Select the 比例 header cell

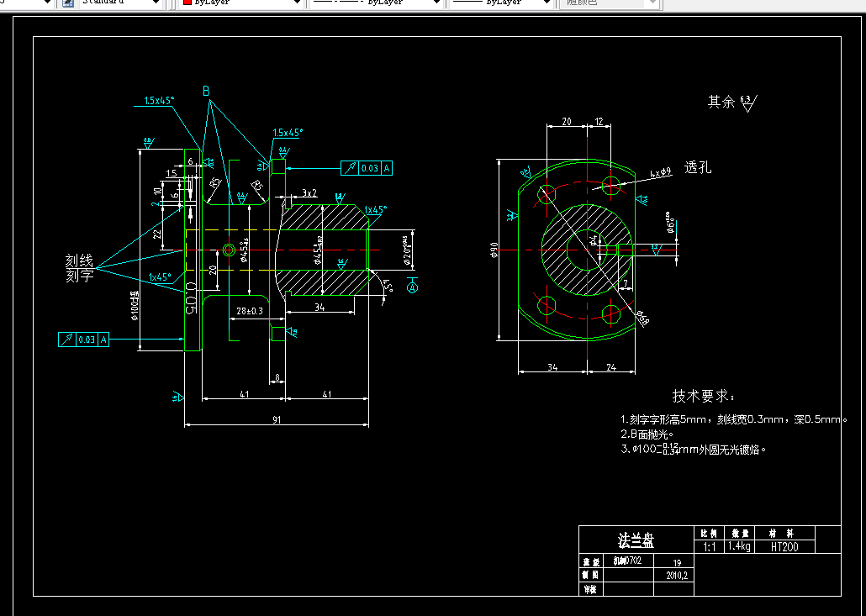(x=709, y=533)
